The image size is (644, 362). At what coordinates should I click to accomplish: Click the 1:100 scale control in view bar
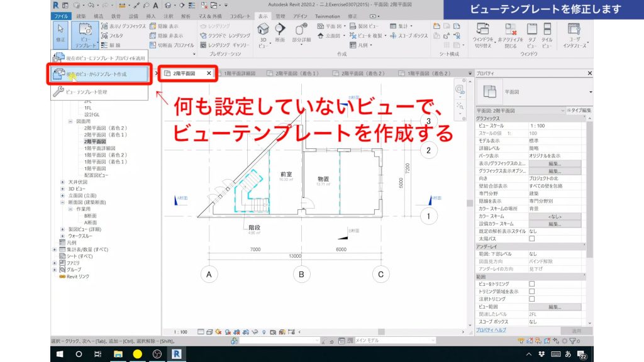tap(180, 331)
